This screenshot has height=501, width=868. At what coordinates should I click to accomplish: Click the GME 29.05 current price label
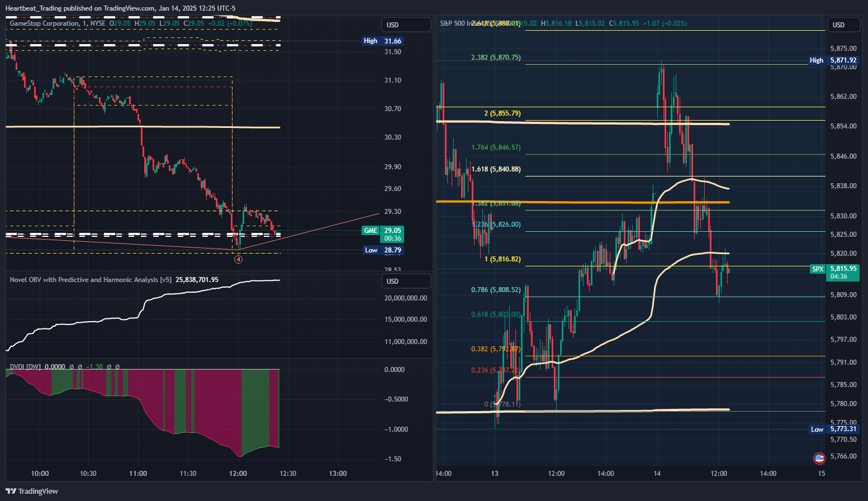coord(383,234)
